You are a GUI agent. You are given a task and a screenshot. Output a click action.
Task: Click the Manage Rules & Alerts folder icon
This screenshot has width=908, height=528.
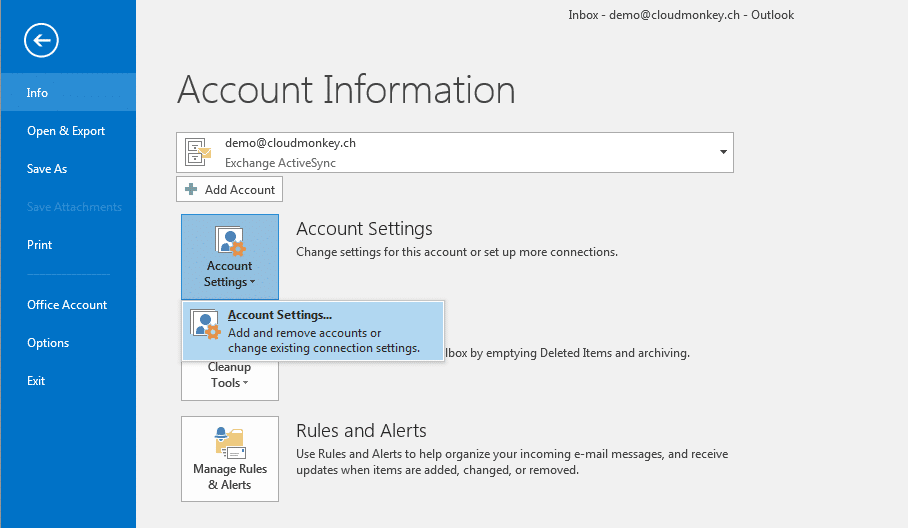[230, 443]
